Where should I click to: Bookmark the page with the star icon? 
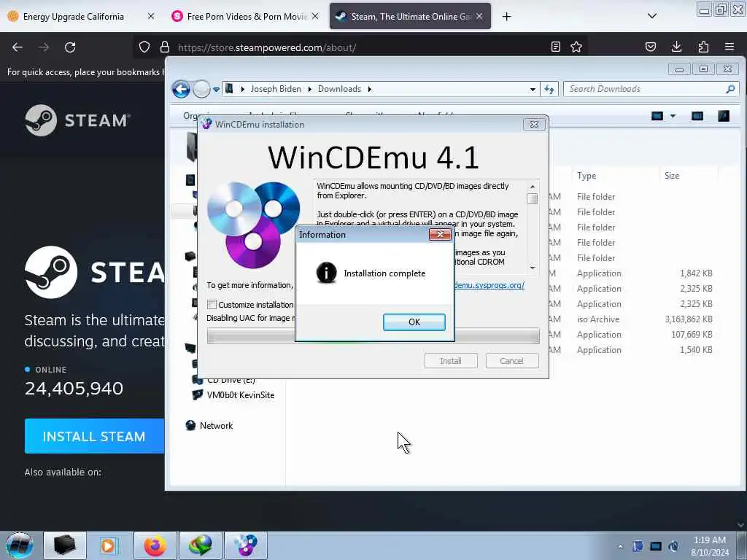[x=576, y=47]
